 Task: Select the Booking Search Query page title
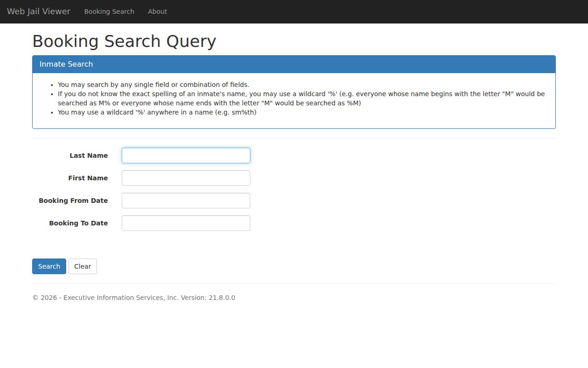tap(124, 41)
